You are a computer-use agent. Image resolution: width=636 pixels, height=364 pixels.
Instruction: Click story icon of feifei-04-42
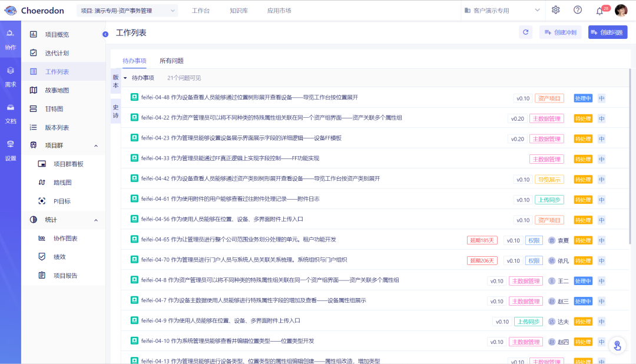point(134,178)
